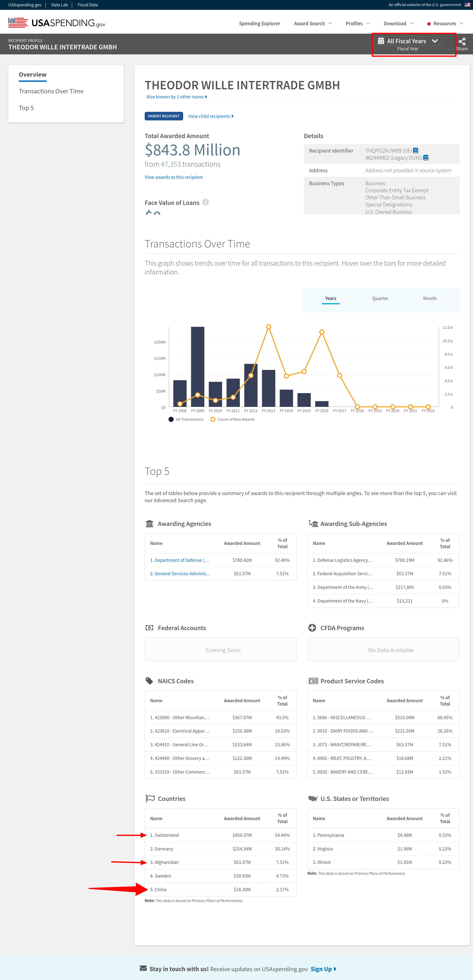Click the Countries flag icon
Screen dimensions: 473x980
(x=150, y=799)
